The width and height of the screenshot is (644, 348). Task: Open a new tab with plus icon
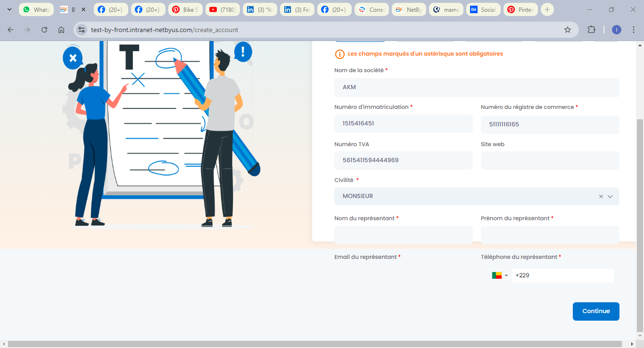pyautogui.click(x=547, y=9)
